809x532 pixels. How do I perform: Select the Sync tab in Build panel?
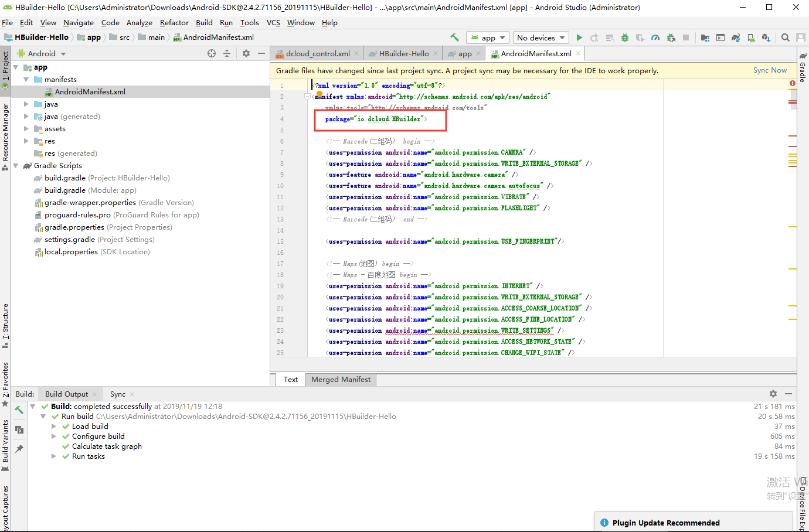(117, 394)
